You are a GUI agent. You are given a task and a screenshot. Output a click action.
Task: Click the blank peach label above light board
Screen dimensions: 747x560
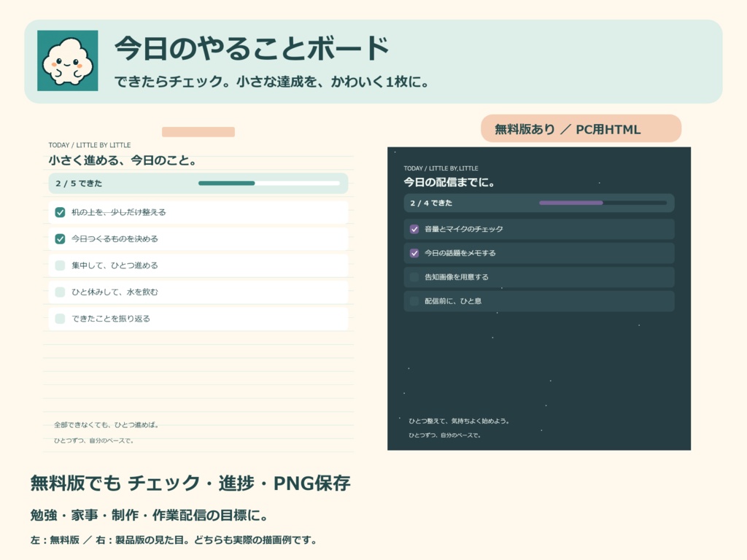[x=198, y=132]
